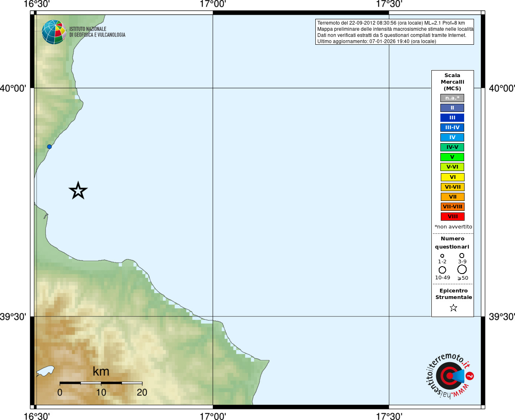Click the bottom axis label 17°00'

(213, 416)
